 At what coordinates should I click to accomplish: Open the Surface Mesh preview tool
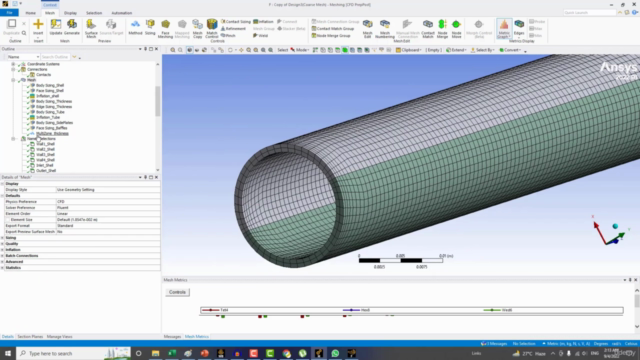91,29
